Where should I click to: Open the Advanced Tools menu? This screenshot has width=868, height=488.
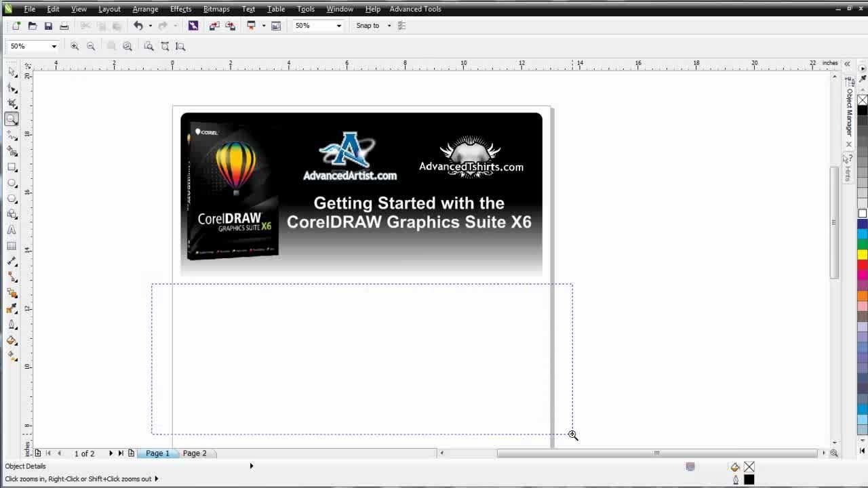415,9
